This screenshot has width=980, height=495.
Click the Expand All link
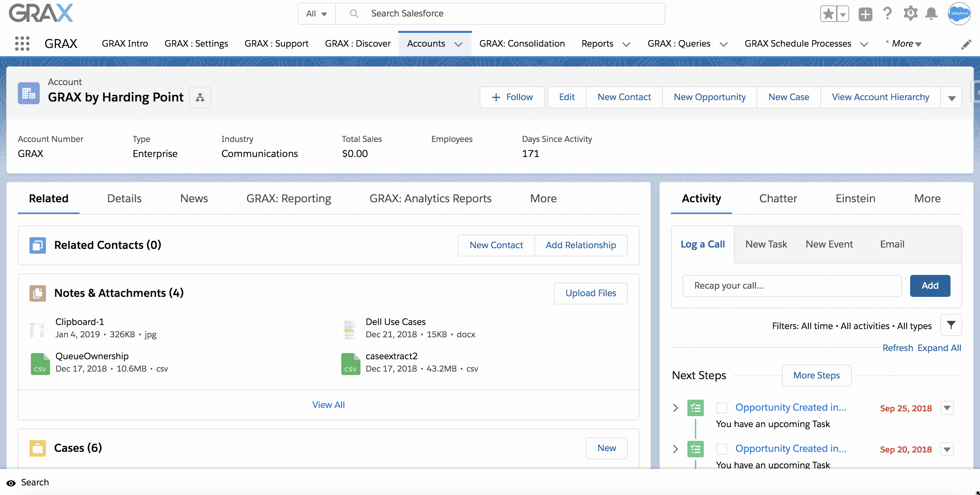[x=939, y=348]
